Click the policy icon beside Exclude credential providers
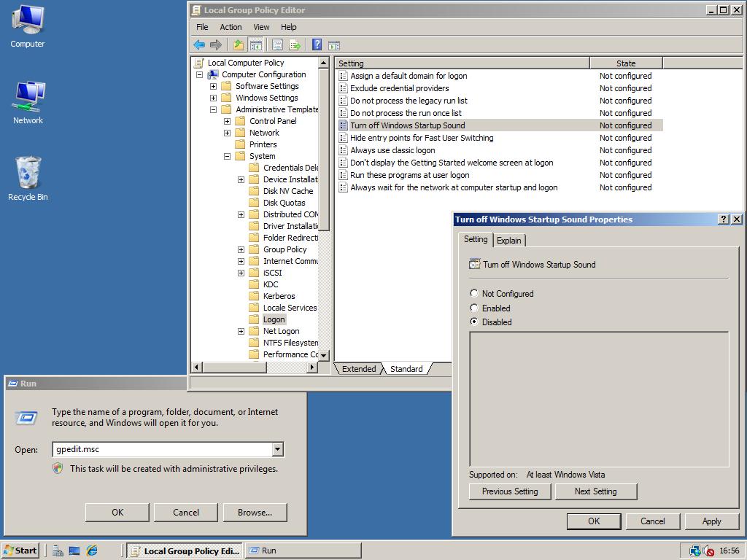The image size is (747, 560). point(343,88)
